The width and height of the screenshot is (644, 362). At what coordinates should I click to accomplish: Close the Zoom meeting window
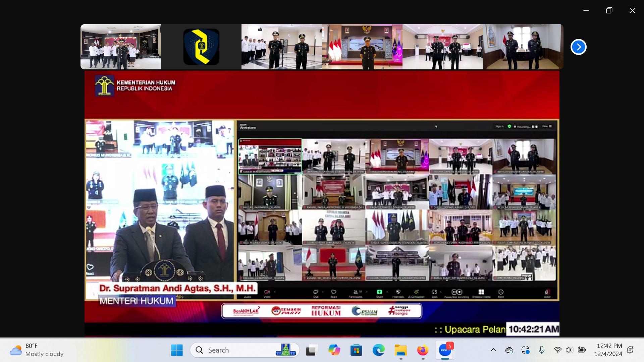(632, 10)
